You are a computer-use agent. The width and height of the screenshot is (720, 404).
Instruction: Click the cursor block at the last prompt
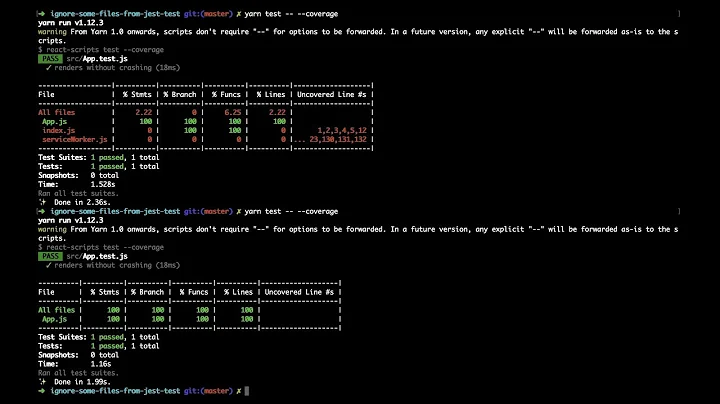click(x=247, y=390)
